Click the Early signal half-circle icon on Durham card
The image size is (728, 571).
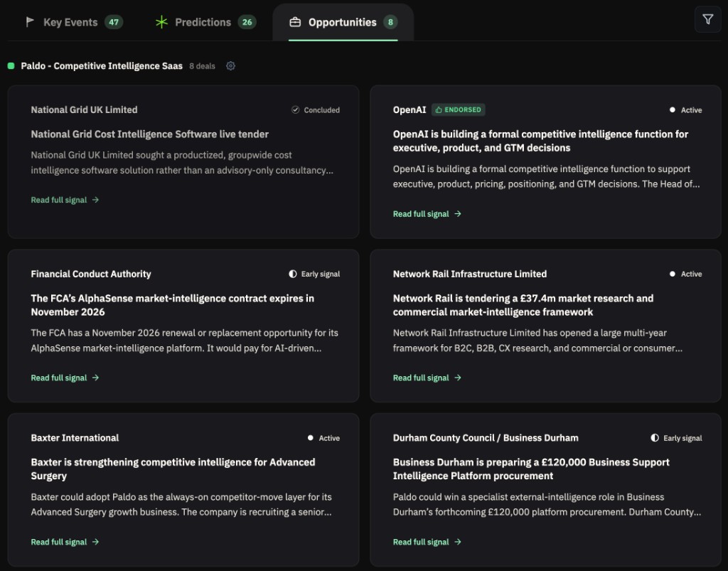(x=655, y=438)
